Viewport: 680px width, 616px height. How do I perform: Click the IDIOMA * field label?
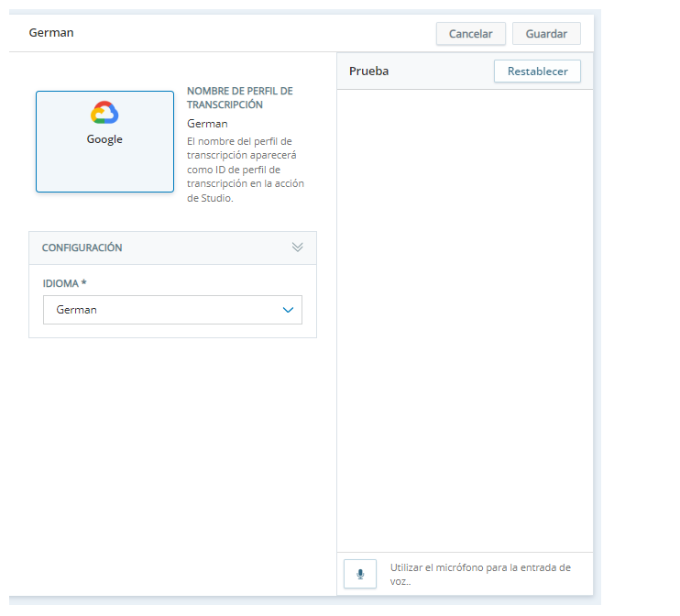coord(65,283)
